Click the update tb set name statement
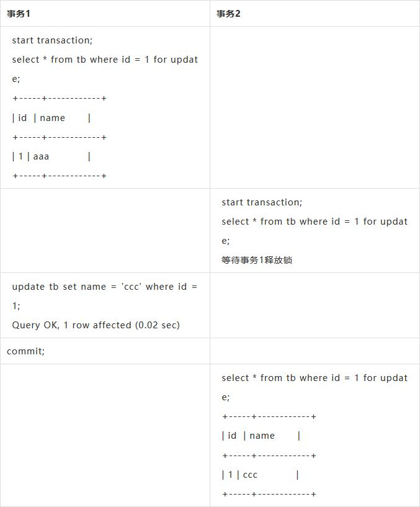Image resolution: width=420 pixels, height=507 pixels. [104, 287]
